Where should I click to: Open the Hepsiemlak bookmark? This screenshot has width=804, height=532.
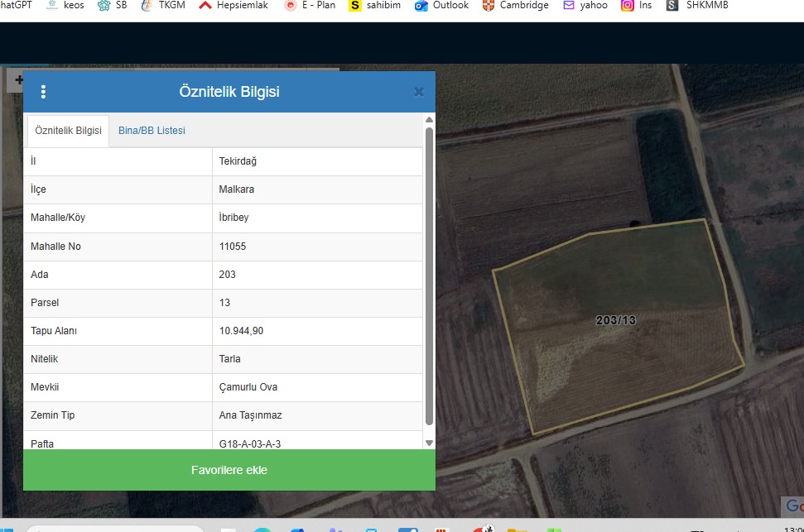[x=234, y=5]
